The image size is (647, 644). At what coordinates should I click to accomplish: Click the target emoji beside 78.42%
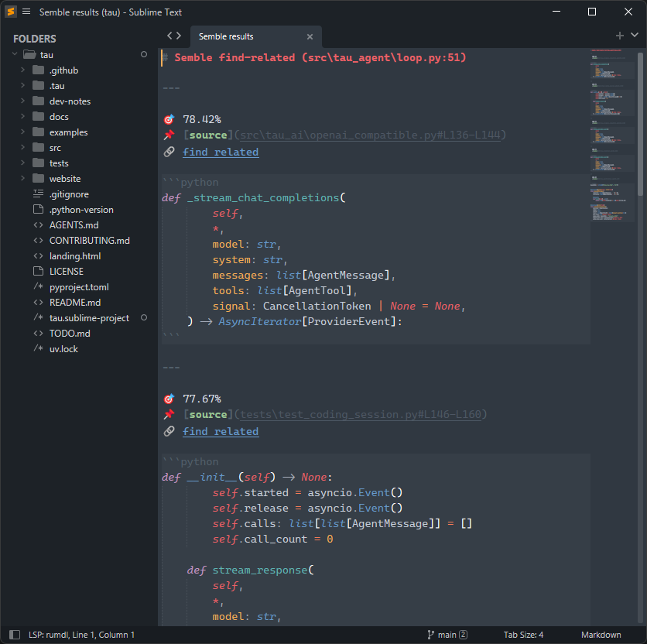(x=169, y=119)
